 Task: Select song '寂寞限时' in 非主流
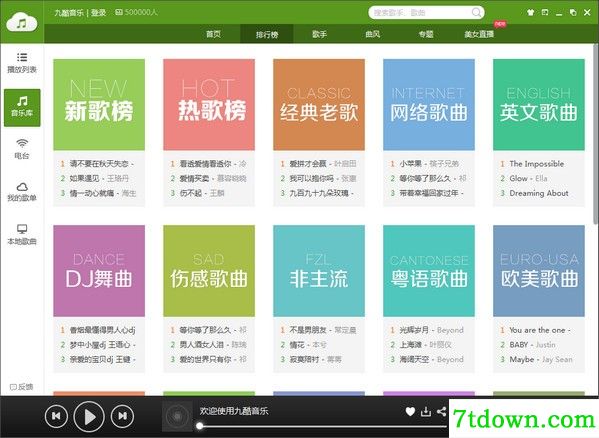[315, 360]
